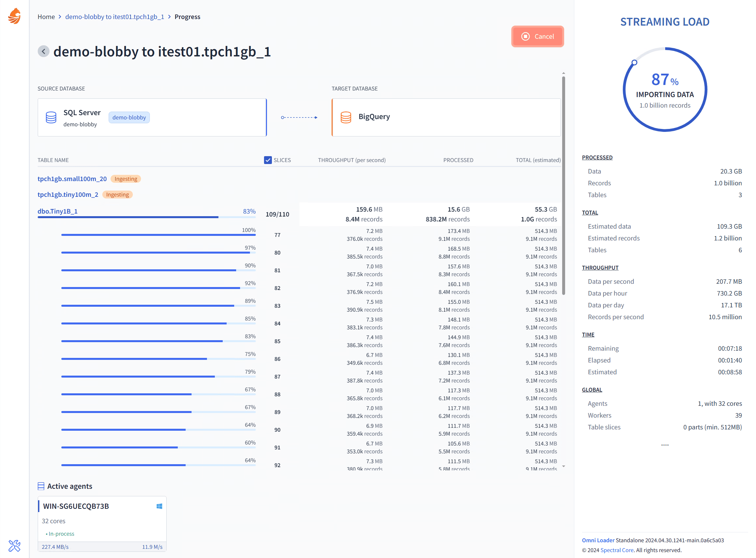Click the BigQuery target database icon

pyautogui.click(x=346, y=117)
